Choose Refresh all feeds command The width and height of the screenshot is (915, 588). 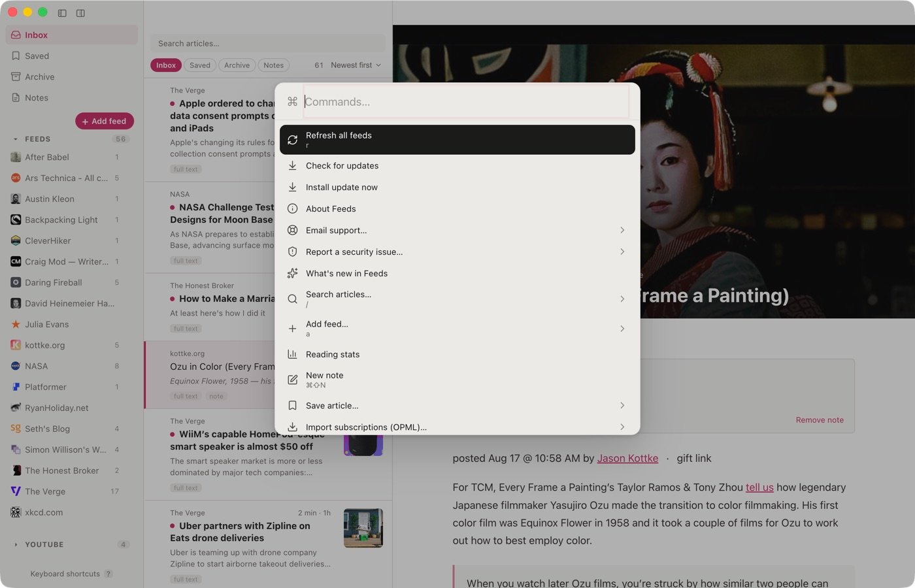coord(457,140)
